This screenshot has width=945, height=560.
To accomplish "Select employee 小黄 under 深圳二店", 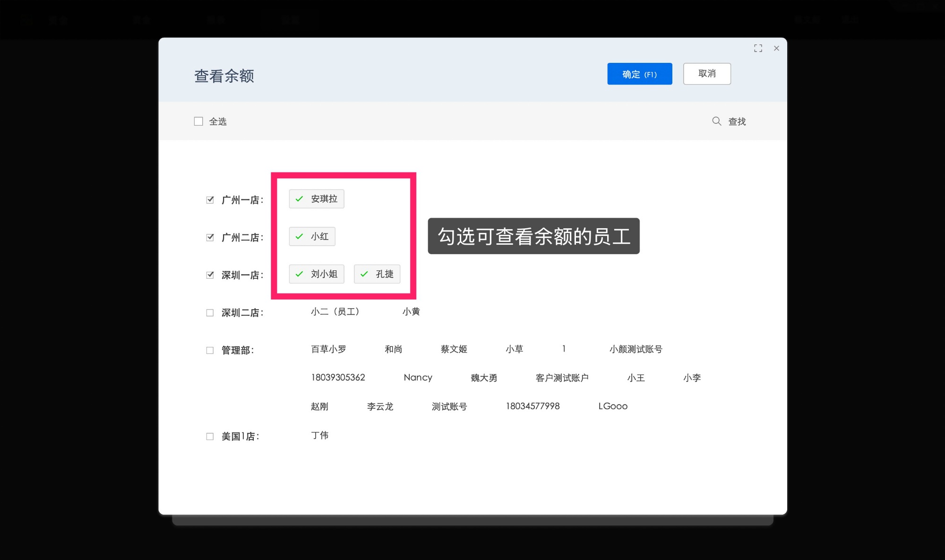I will click(x=411, y=312).
